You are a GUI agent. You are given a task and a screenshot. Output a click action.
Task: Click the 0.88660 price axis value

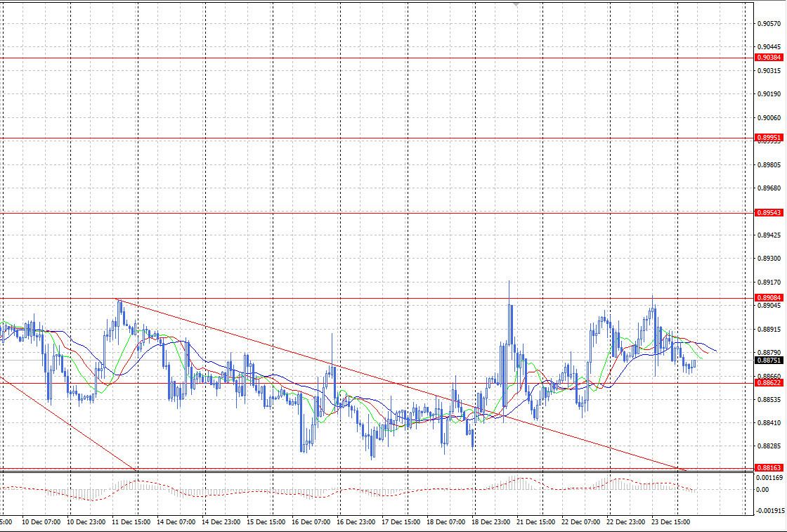click(769, 376)
